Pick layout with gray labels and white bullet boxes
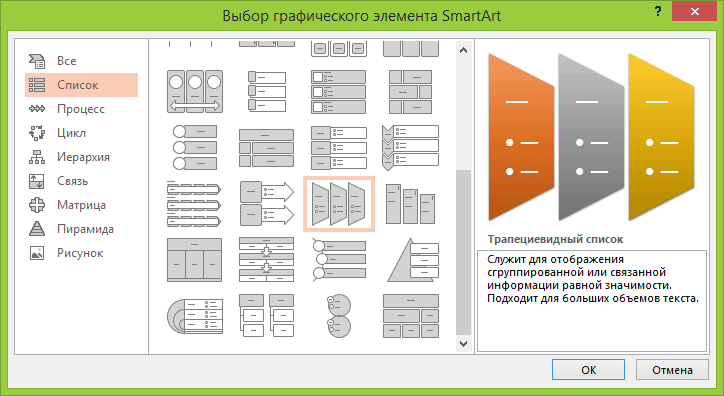Screen dimensions: 724x396 click(338, 148)
